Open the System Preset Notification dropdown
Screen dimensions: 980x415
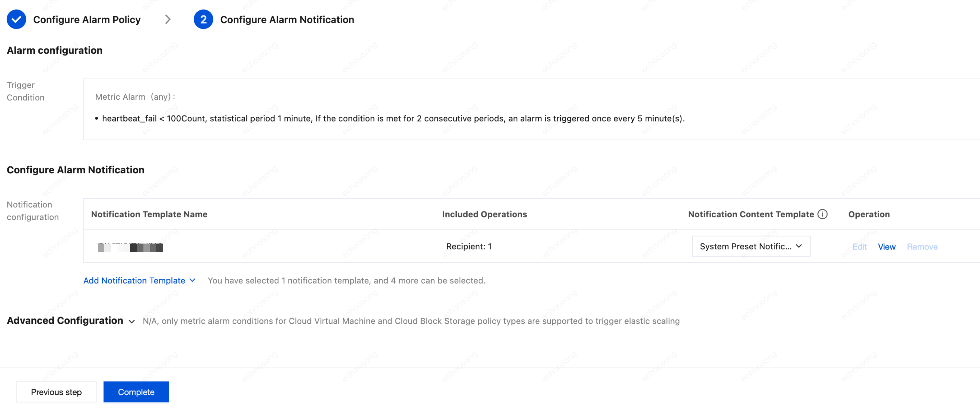tap(751, 246)
